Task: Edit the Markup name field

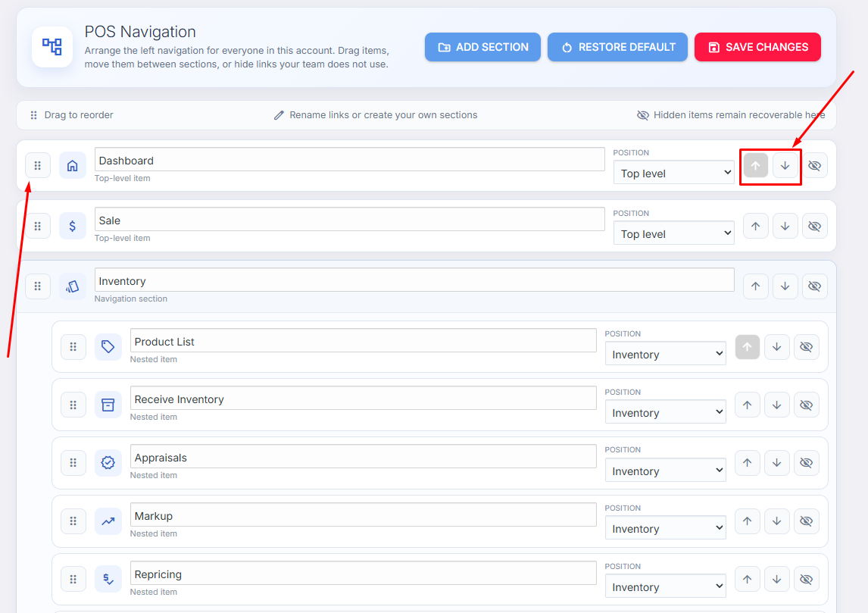Action: tap(363, 515)
